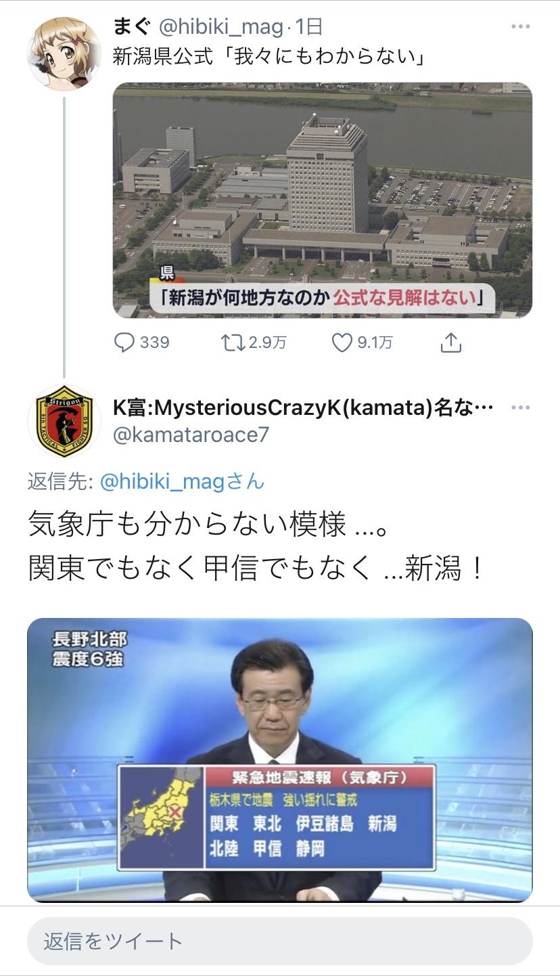Tap the 9.1万 likes count

click(x=375, y=342)
